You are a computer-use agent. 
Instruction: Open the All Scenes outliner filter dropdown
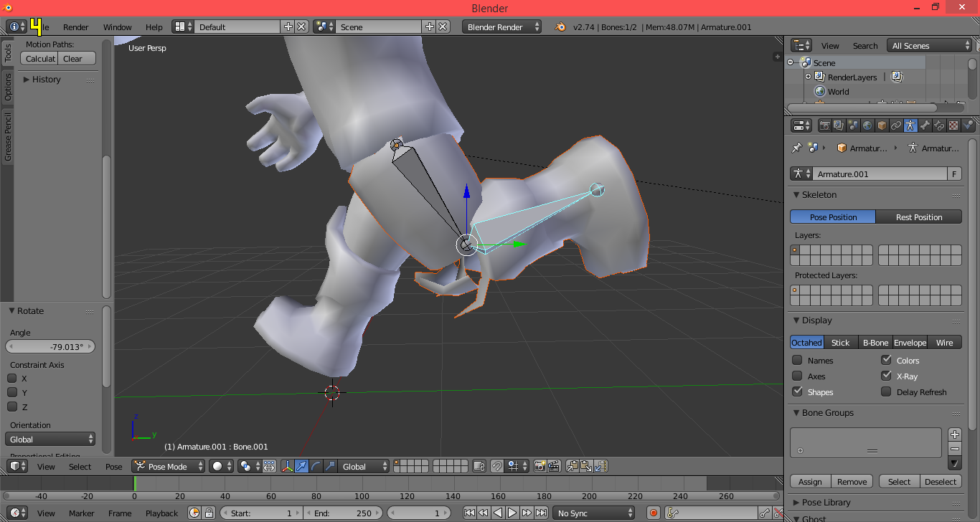coord(930,46)
